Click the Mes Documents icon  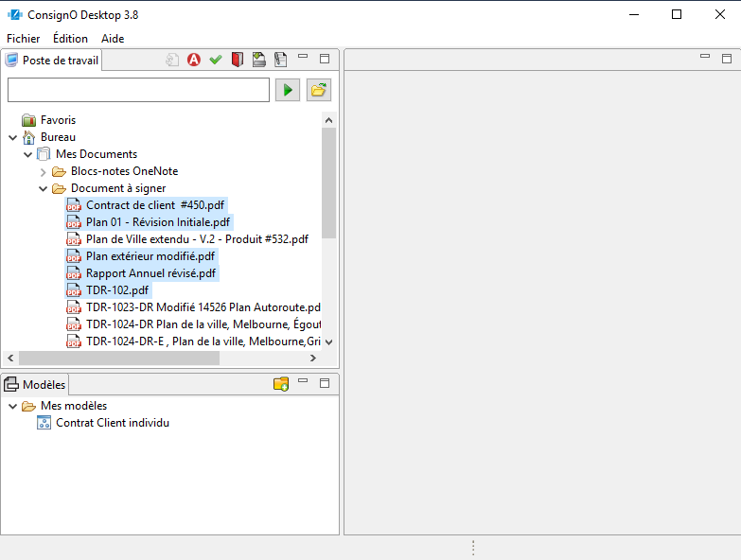pos(44,154)
